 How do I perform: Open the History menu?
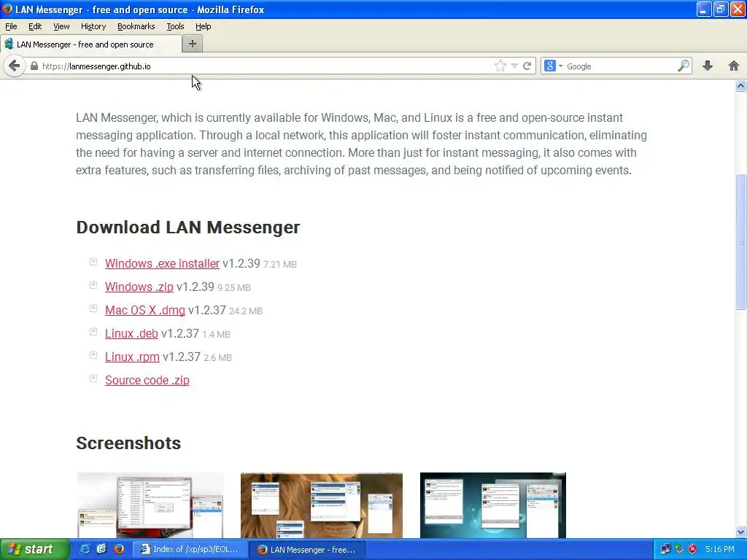click(93, 26)
